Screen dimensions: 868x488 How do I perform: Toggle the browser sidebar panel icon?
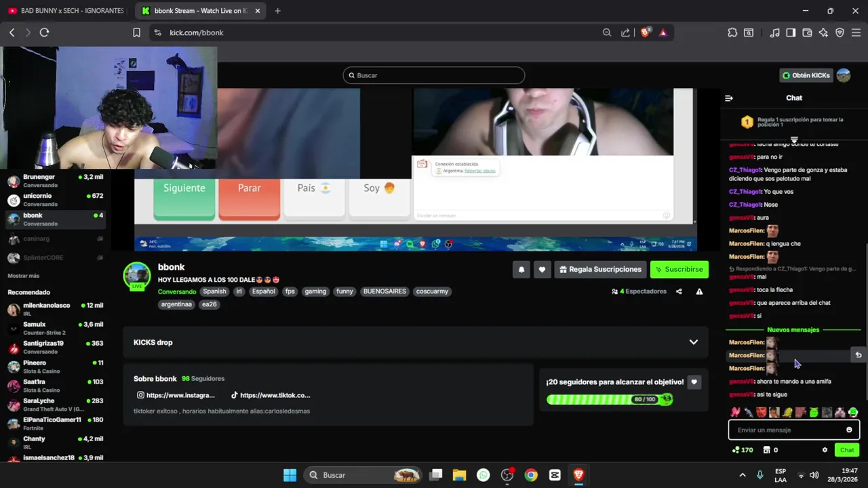[791, 33]
